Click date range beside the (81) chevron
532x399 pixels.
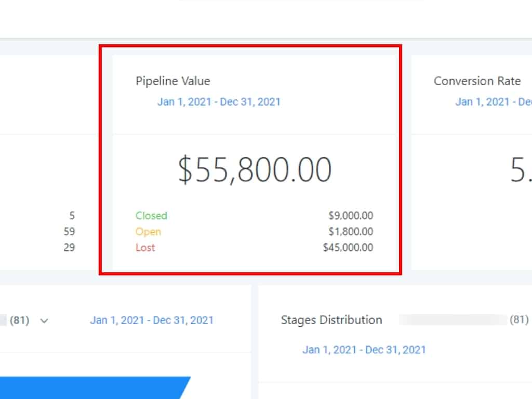pyautogui.click(x=152, y=320)
